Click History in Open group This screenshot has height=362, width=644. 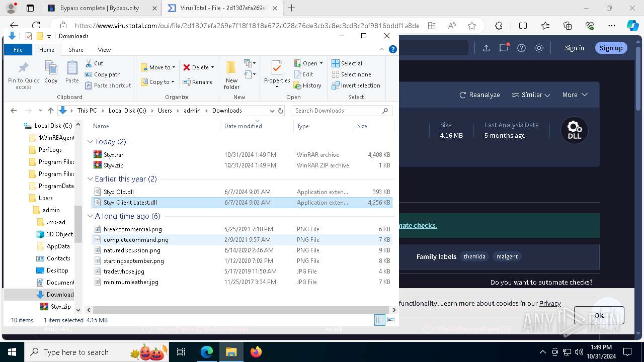307,85
